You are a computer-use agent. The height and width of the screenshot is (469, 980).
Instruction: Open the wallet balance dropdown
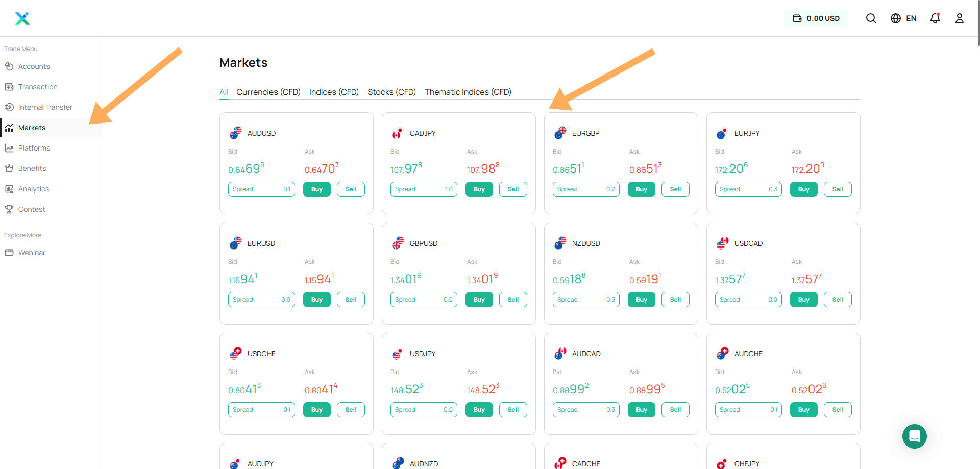point(816,18)
